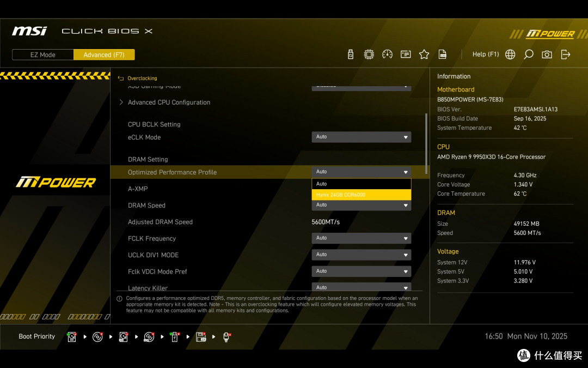Screen dimensions: 588x368
Task: Click the MPOWER logo at top right
Action: (549, 34)
